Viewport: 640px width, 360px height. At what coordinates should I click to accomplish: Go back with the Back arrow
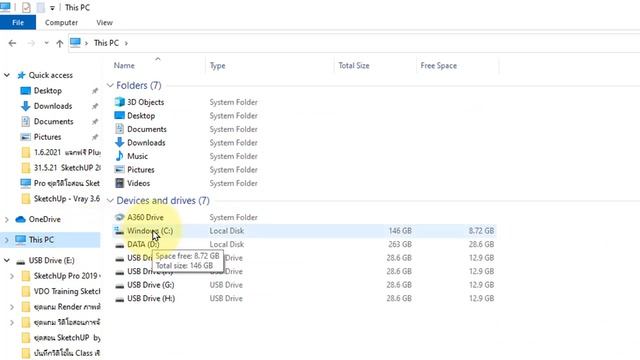(x=12, y=43)
